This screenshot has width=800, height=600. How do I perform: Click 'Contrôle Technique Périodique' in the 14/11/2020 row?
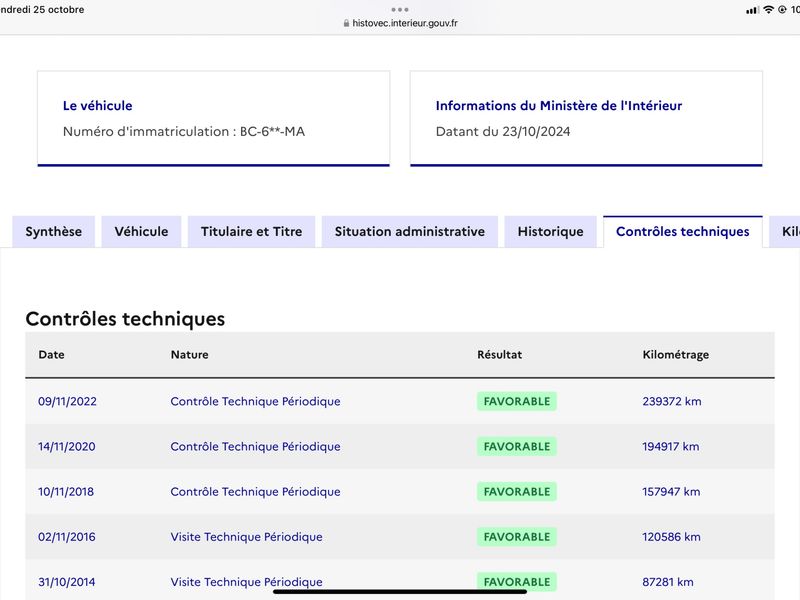pos(255,446)
